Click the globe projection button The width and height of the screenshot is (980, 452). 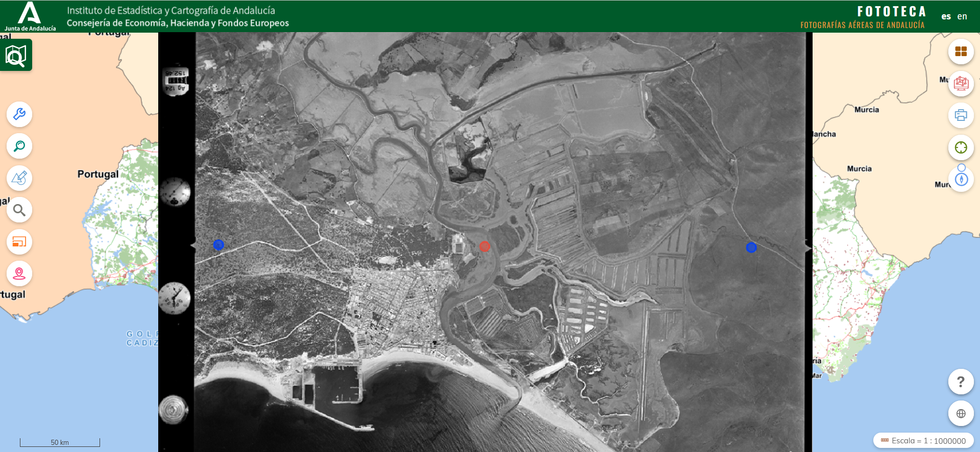pos(961,414)
